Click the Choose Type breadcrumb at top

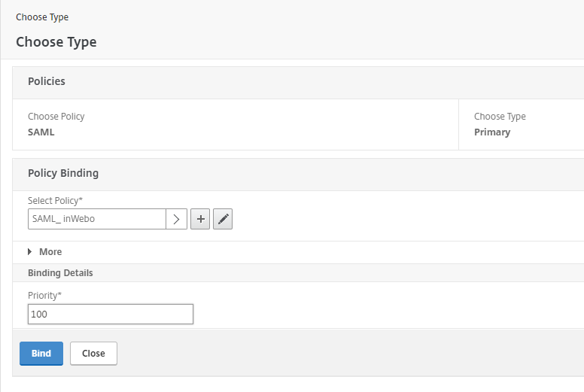coord(42,17)
